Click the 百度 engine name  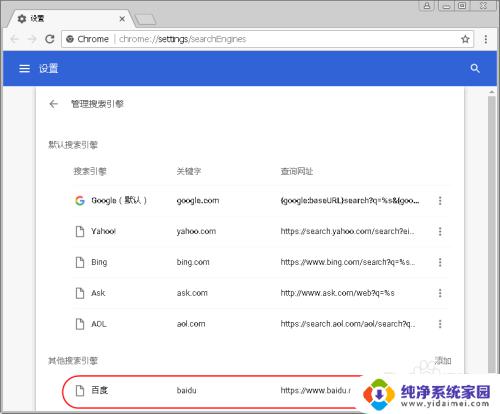(99, 390)
